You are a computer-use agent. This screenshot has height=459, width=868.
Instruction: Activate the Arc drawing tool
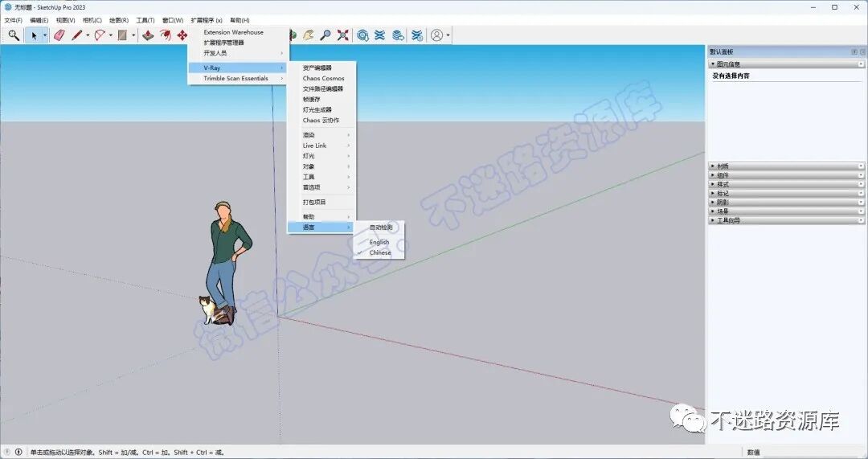(100, 35)
